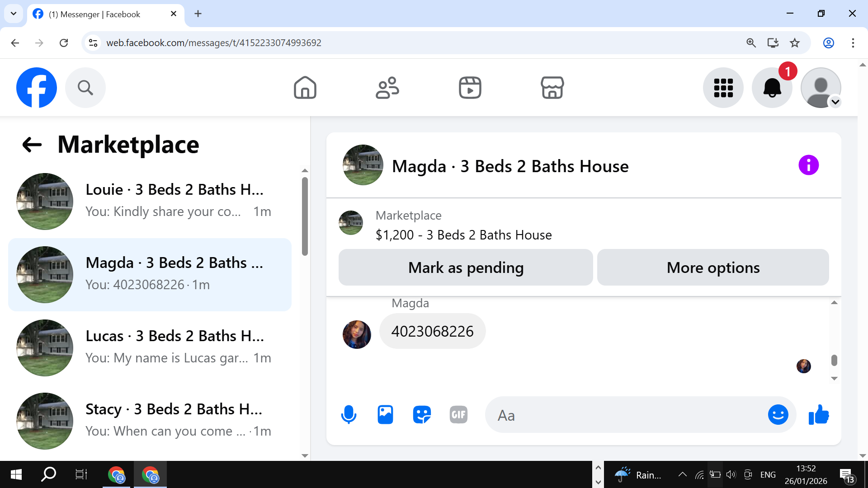This screenshot has width=868, height=488.
Task: Send a thumbs-up like
Action: tap(819, 415)
